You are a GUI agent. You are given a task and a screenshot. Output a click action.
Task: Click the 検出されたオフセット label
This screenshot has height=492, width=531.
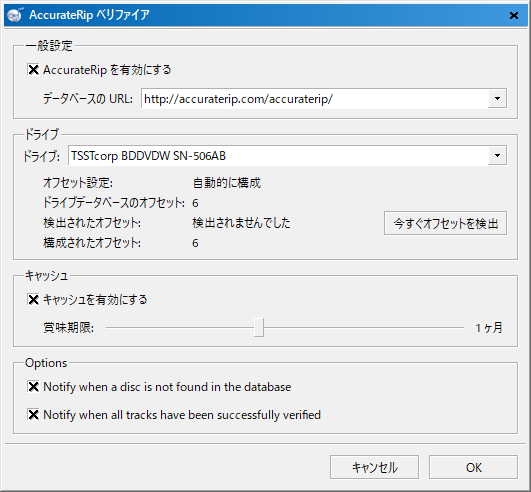click(x=92, y=223)
